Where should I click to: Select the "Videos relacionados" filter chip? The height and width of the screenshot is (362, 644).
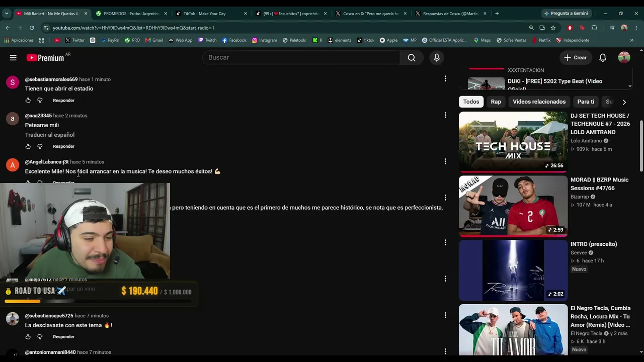(x=539, y=102)
